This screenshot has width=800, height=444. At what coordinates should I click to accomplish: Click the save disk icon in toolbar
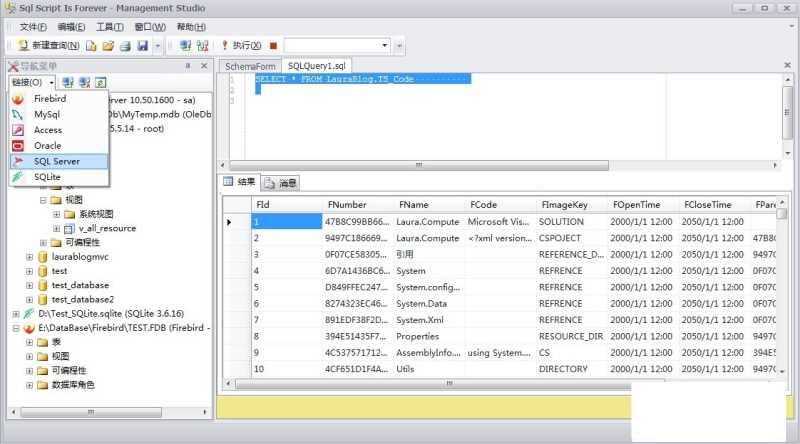(143, 46)
